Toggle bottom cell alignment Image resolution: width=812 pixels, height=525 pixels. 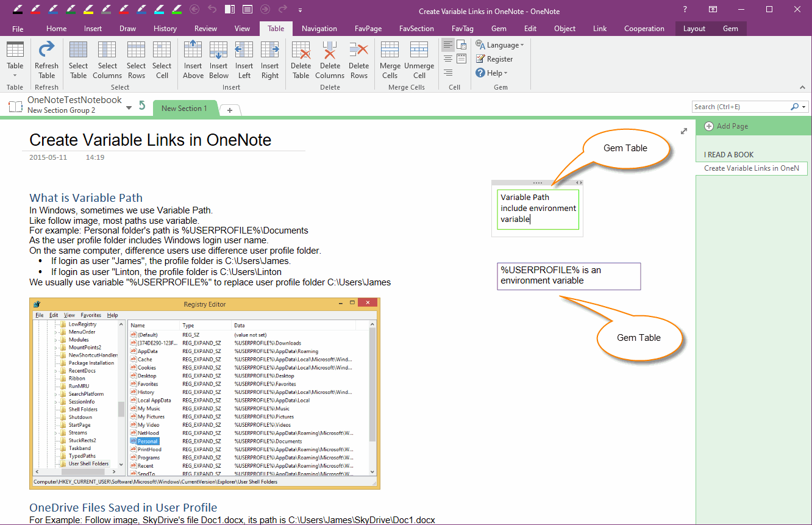point(447,71)
